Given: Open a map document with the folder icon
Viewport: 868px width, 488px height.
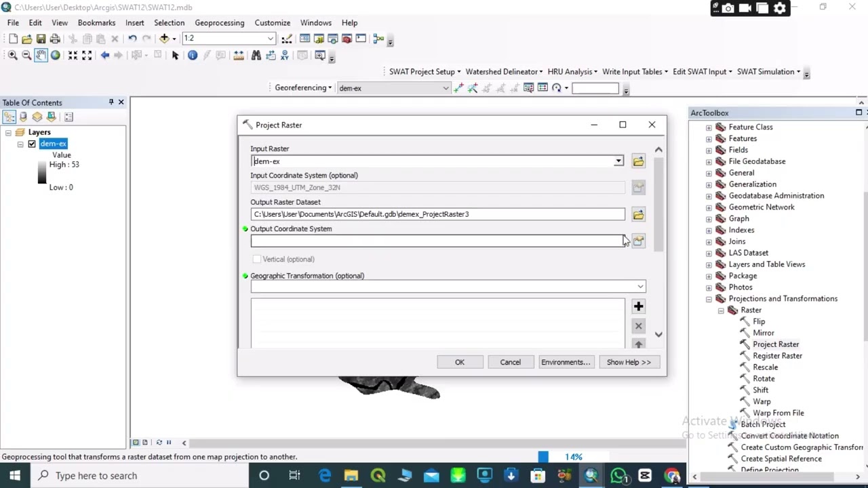Looking at the screenshot, I should (27, 39).
